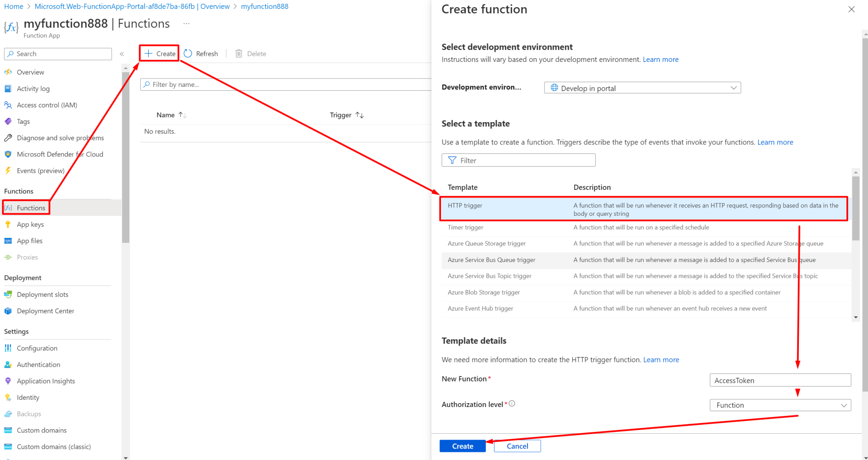Click the New Function name field
The width and height of the screenshot is (868, 460).
point(780,380)
